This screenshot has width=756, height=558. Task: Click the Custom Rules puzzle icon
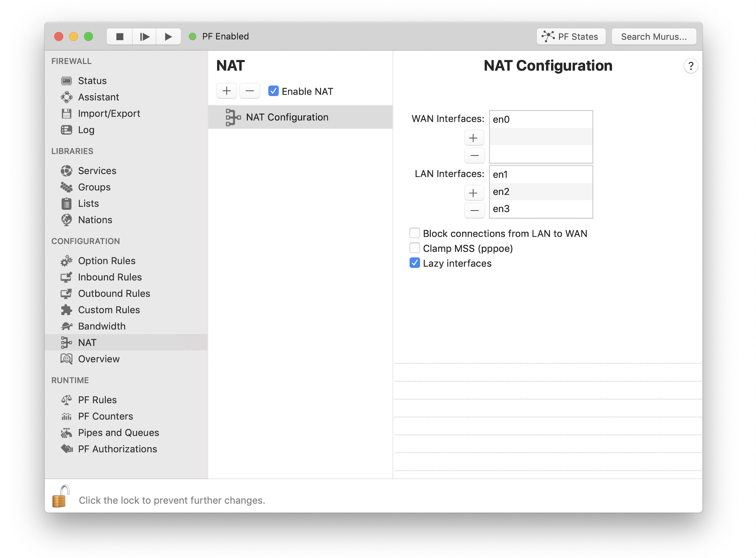point(67,310)
